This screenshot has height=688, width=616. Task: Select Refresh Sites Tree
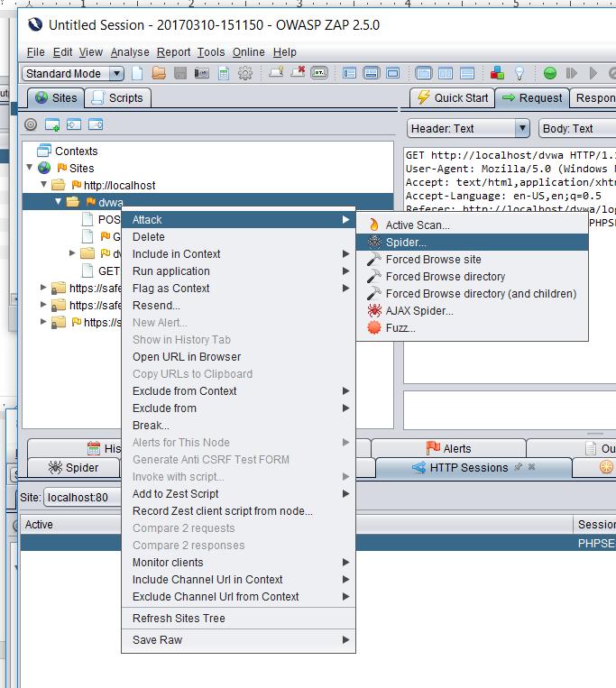pos(238,619)
